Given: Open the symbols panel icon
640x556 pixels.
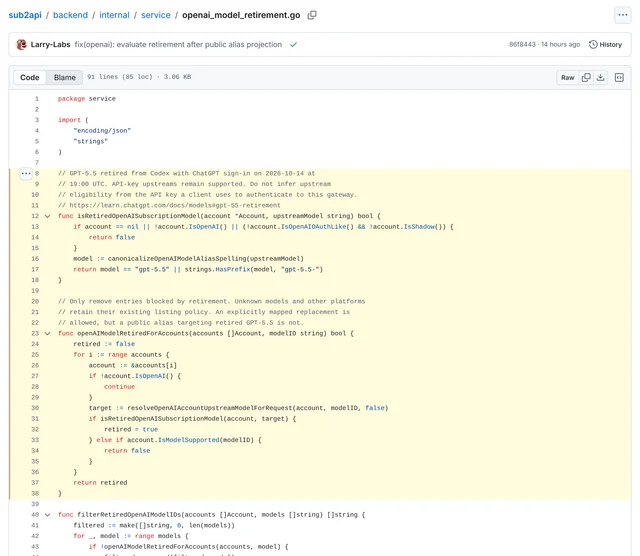Looking at the screenshot, I should click(x=619, y=77).
